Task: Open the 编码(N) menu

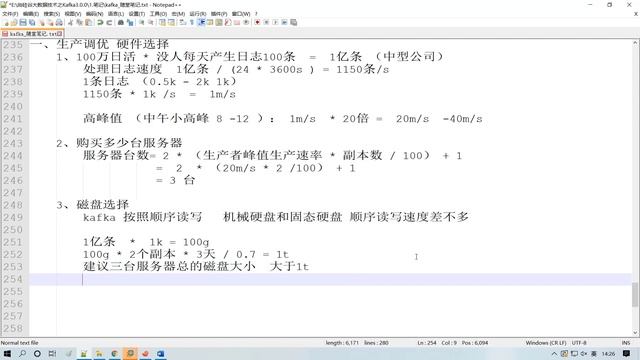Action: [x=94, y=14]
